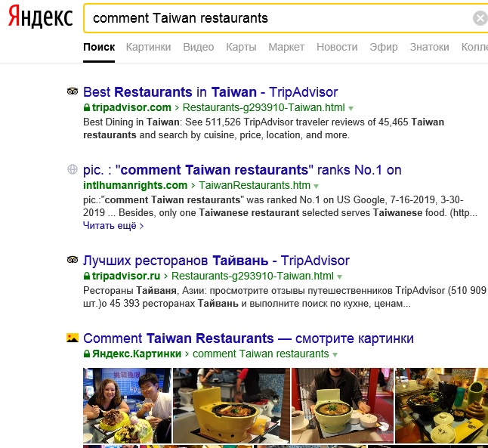488x448 pixels.
Task: Open the Карты tab
Action: (x=241, y=47)
